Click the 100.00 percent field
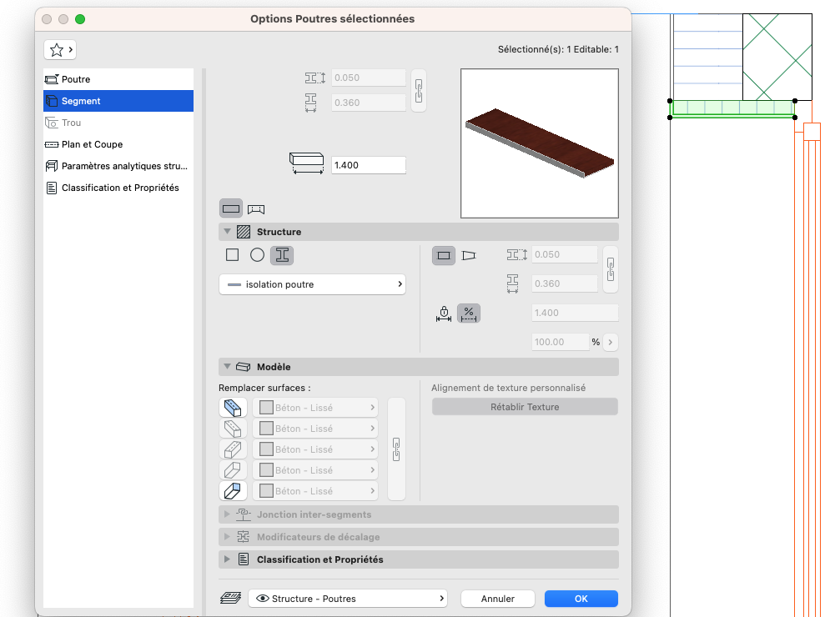The image size is (840, 617). (x=561, y=342)
